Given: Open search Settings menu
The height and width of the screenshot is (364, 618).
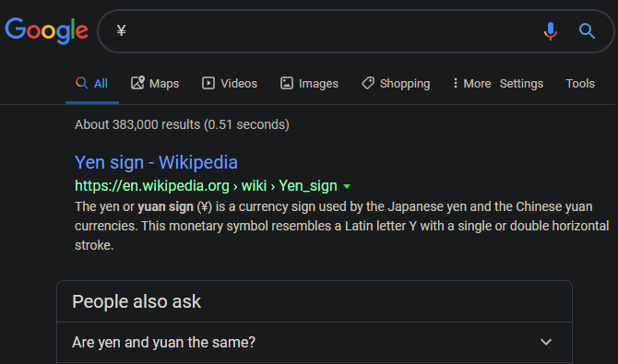Looking at the screenshot, I should (x=521, y=84).
